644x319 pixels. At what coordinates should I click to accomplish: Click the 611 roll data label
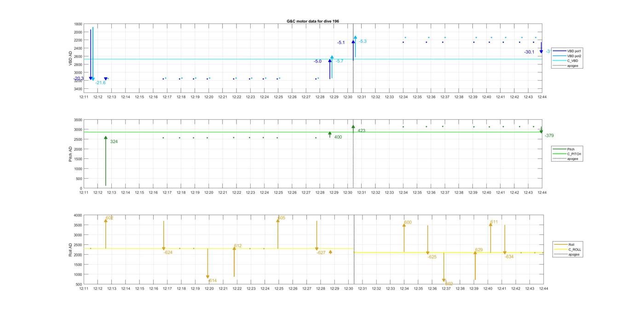pyautogui.click(x=494, y=222)
